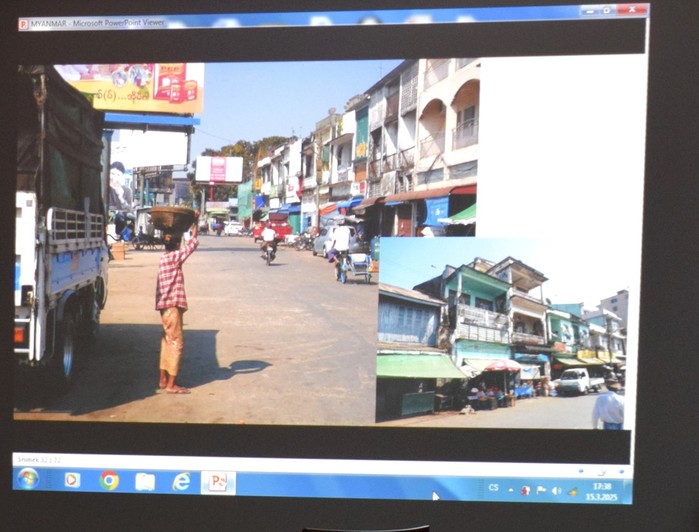Open Google Chrome from the taskbar

[x=109, y=480]
